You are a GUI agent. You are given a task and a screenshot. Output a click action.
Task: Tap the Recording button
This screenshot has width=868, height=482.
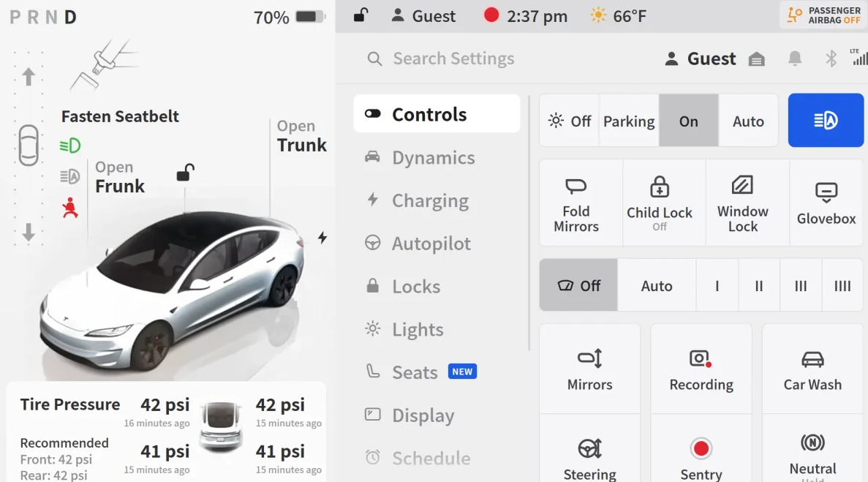point(701,369)
